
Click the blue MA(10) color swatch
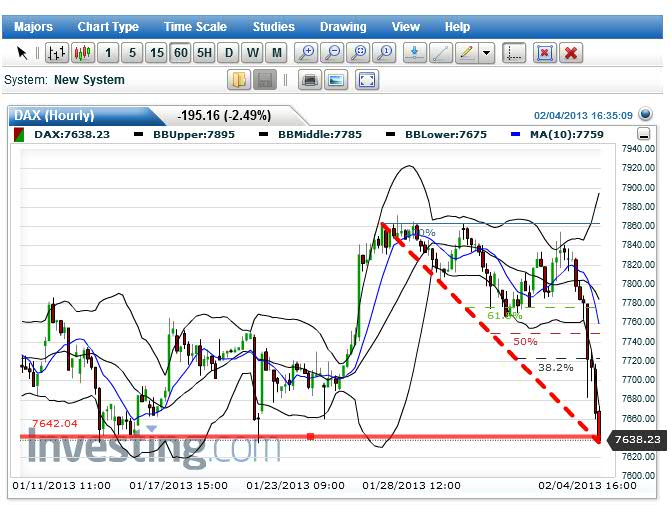(x=516, y=134)
